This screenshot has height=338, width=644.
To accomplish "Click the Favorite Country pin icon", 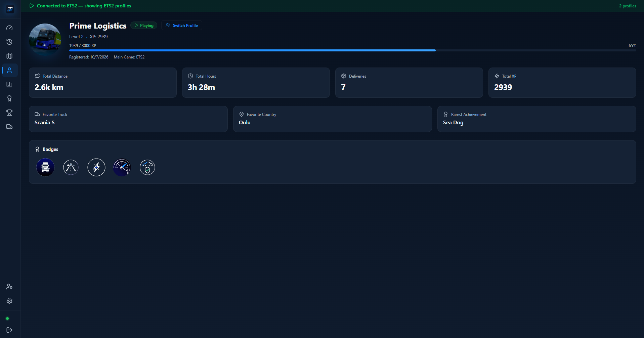I will pyautogui.click(x=242, y=114).
